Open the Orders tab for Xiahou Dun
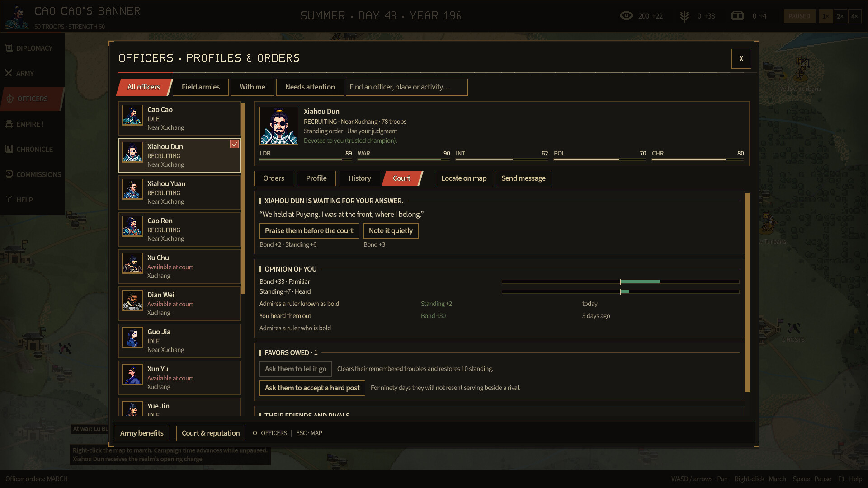This screenshot has height=488, width=868. (x=274, y=178)
